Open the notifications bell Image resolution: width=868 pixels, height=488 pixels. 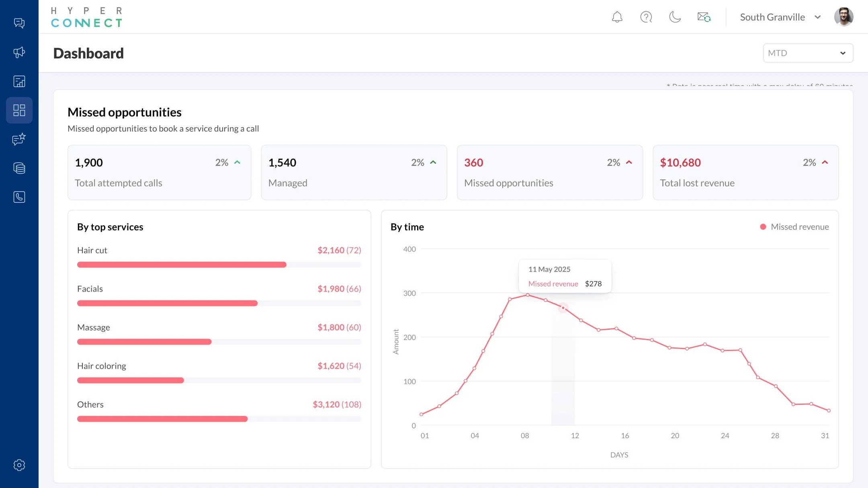[617, 17]
